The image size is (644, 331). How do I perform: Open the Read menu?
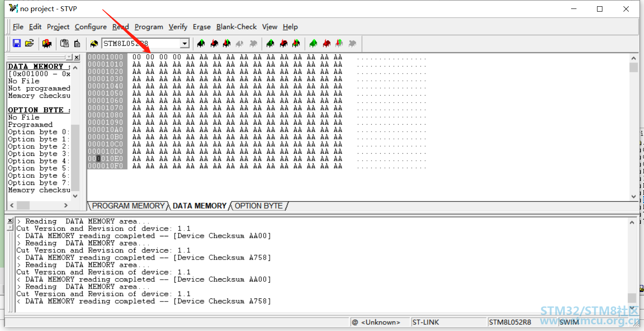pos(120,27)
